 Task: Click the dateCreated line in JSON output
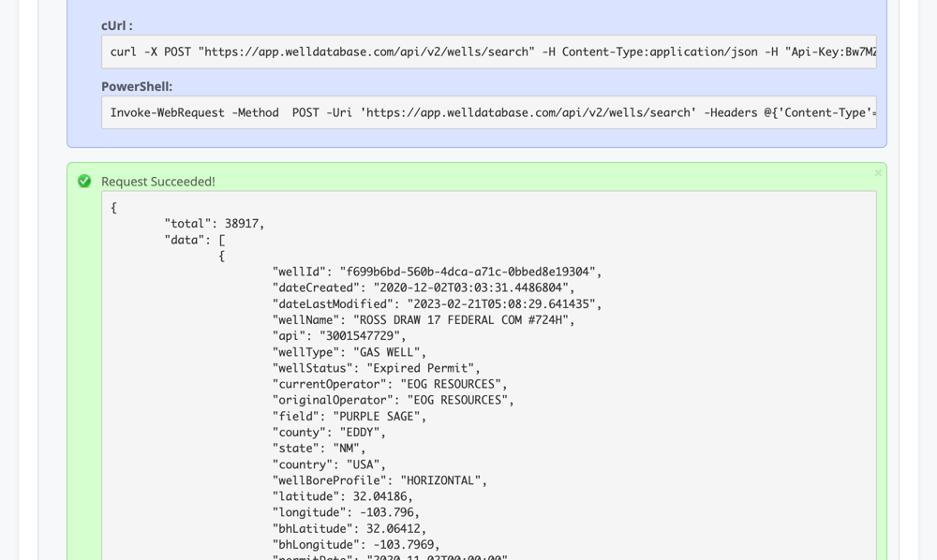[423, 288]
